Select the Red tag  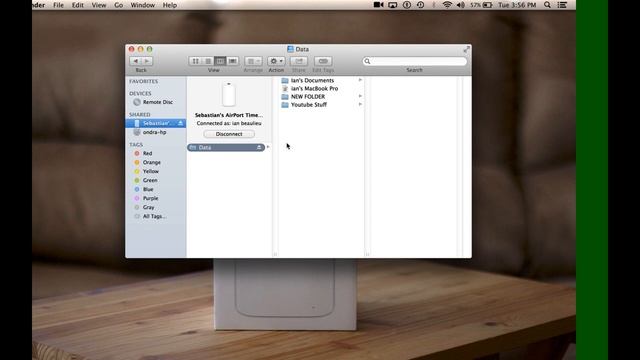pos(147,153)
